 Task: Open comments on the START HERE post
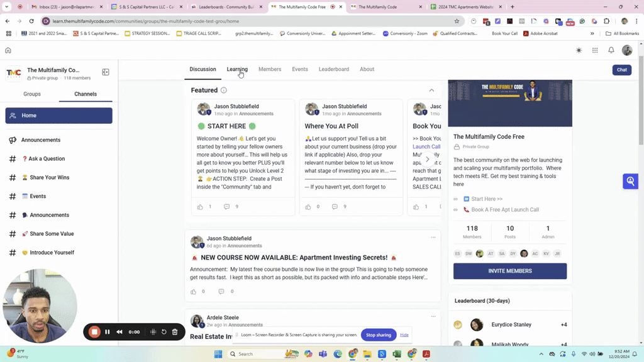tap(226, 206)
